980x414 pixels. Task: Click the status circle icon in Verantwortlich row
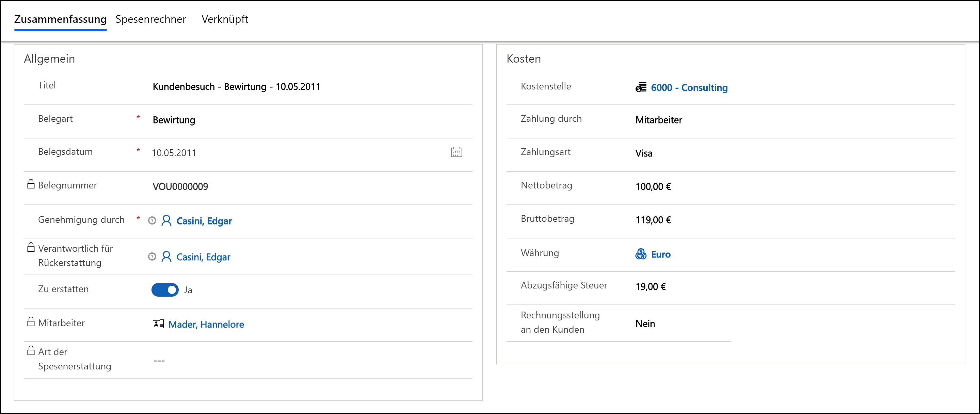(x=152, y=256)
